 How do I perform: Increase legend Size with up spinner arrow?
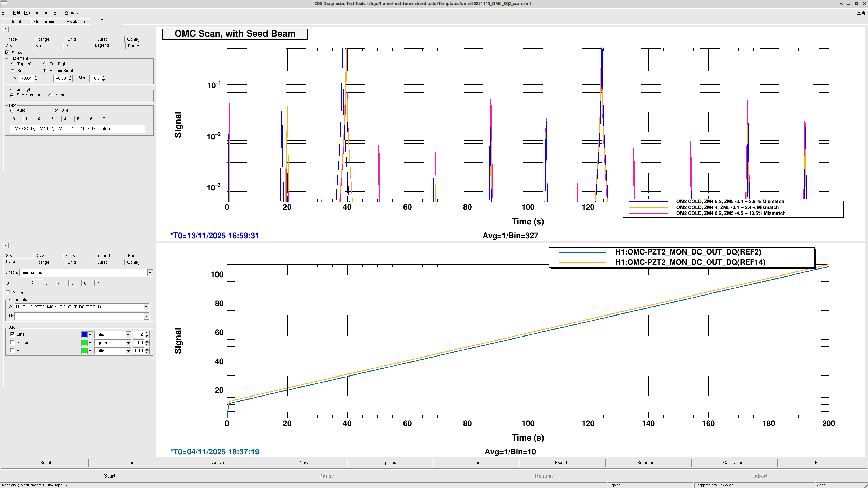(x=104, y=77)
